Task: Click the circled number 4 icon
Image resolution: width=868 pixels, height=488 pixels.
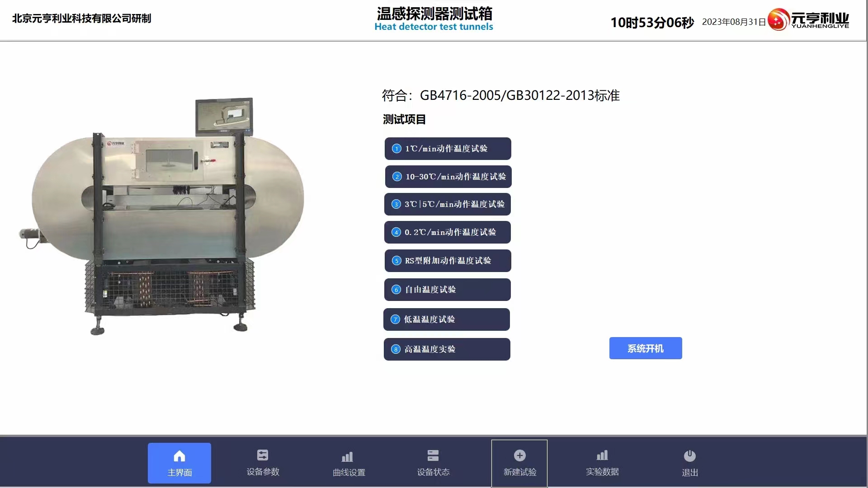Action: [x=396, y=232]
